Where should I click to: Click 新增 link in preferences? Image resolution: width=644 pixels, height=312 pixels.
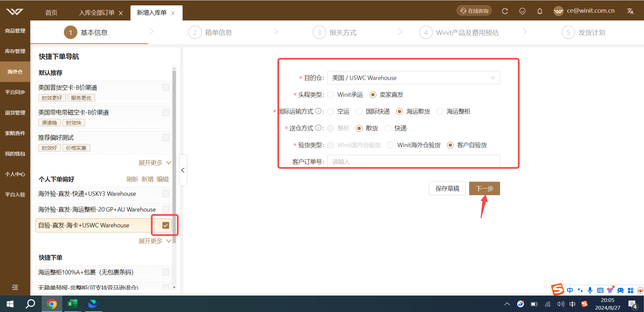click(147, 179)
